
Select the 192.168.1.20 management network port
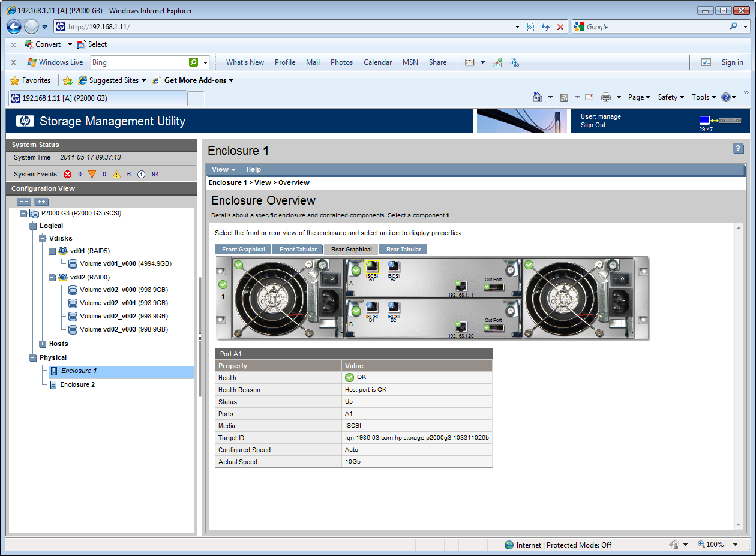461,327
